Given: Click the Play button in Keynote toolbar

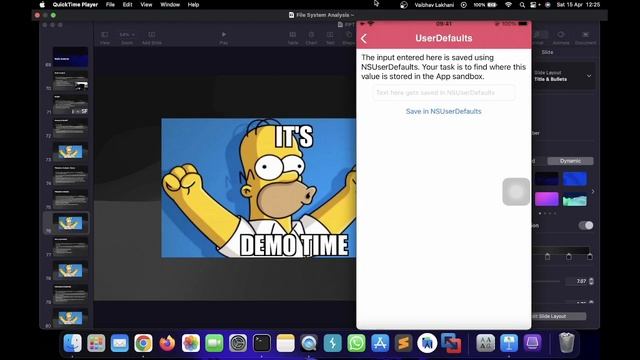Looking at the screenshot, I should (x=224, y=38).
